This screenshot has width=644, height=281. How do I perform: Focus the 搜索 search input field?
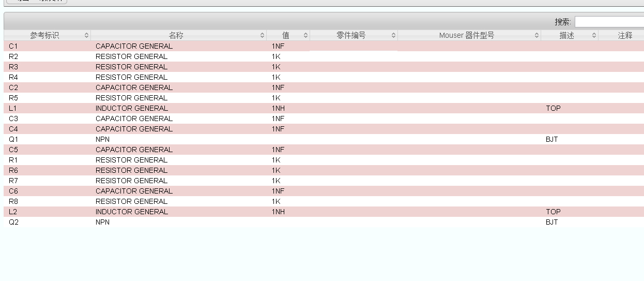tap(609, 22)
